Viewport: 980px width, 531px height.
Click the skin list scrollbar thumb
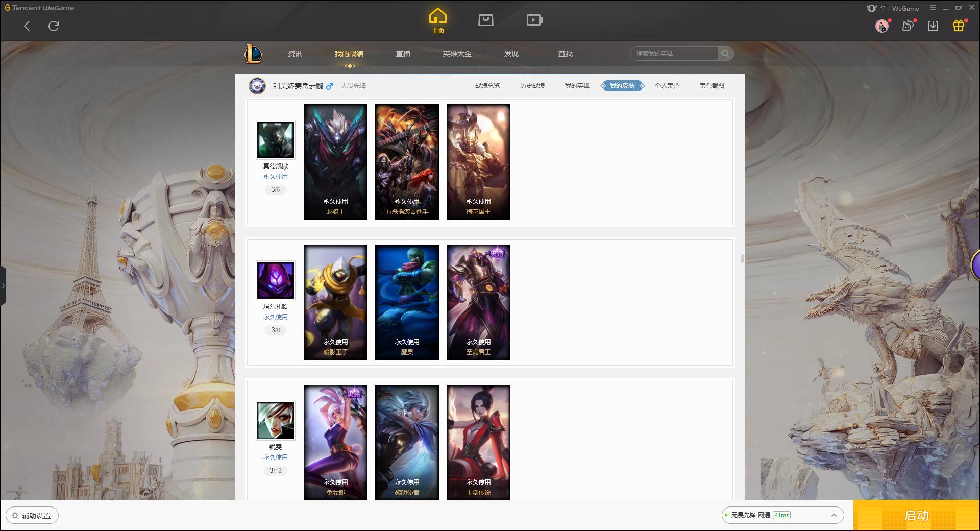742,258
